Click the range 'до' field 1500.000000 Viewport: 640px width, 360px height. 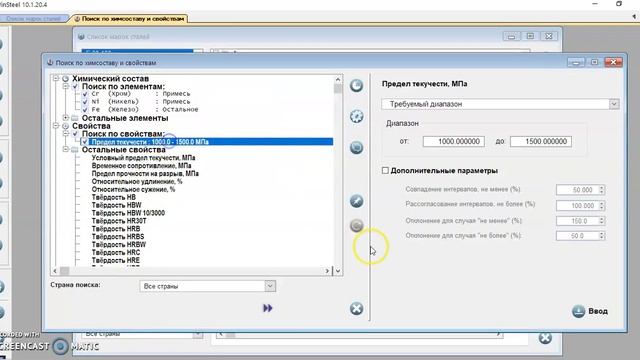click(541, 141)
